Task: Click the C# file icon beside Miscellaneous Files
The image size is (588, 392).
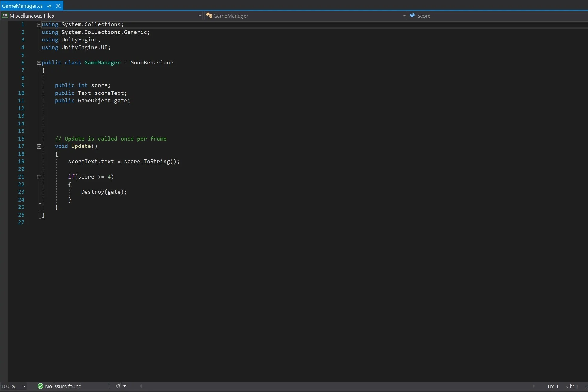Action: [5, 15]
